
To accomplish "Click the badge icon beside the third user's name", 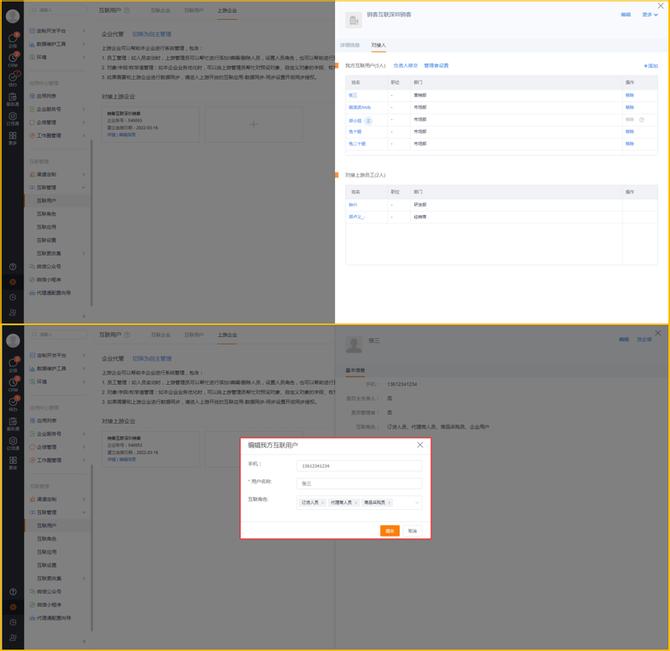I will coord(369,120).
